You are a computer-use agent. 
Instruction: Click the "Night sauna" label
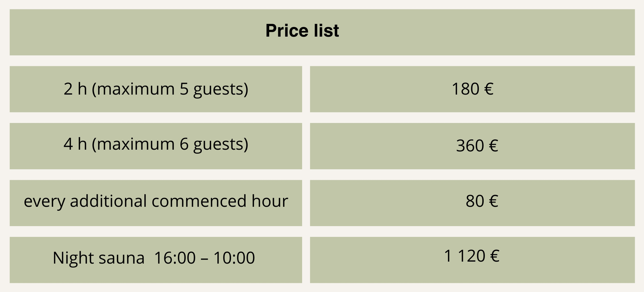[x=98, y=258]
